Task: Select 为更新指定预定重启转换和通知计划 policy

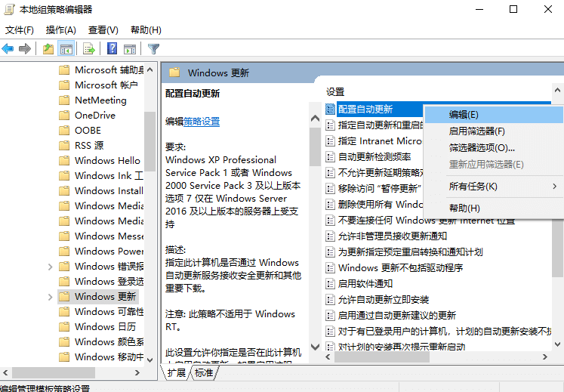Action: click(x=410, y=252)
